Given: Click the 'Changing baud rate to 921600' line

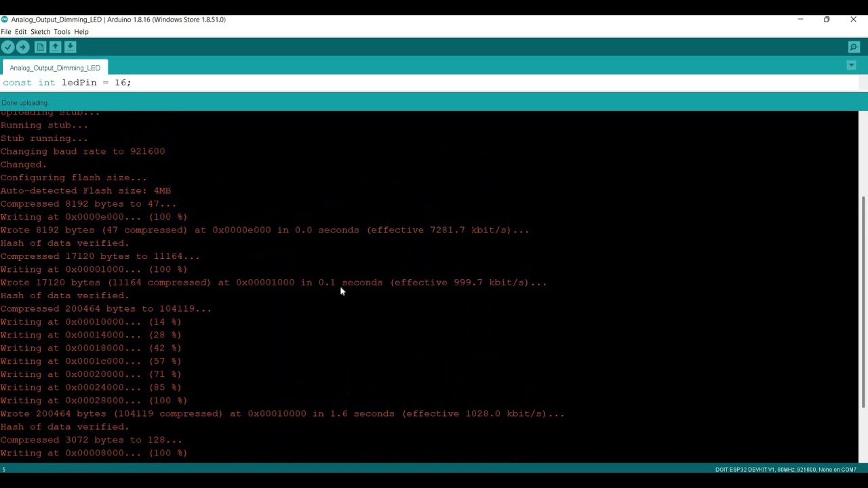Looking at the screenshot, I should point(83,151).
